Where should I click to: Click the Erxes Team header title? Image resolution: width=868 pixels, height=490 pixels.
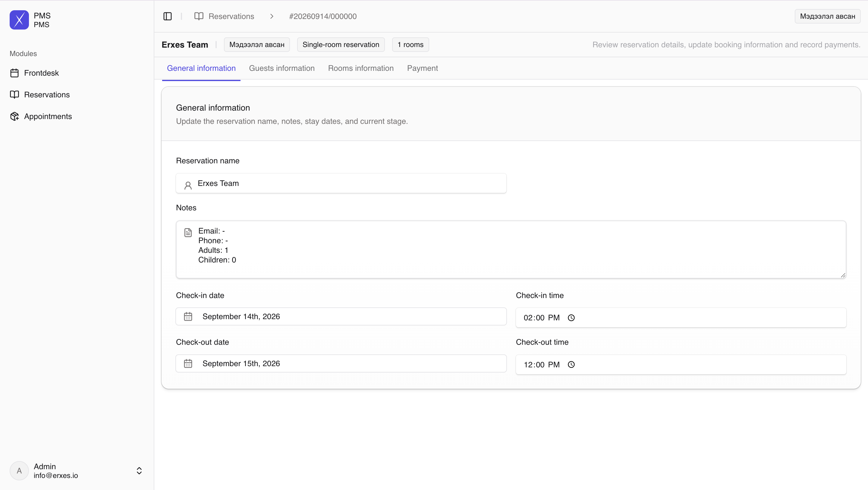point(185,45)
